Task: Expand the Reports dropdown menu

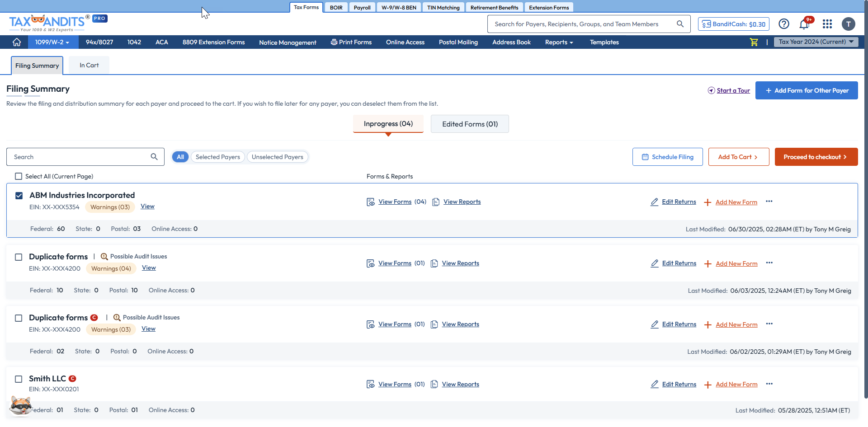Action: coord(559,42)
